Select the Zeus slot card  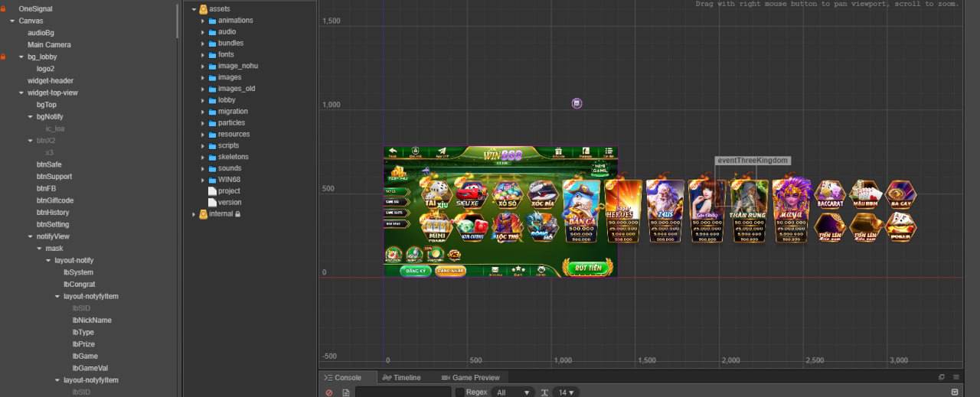(665, 210)
